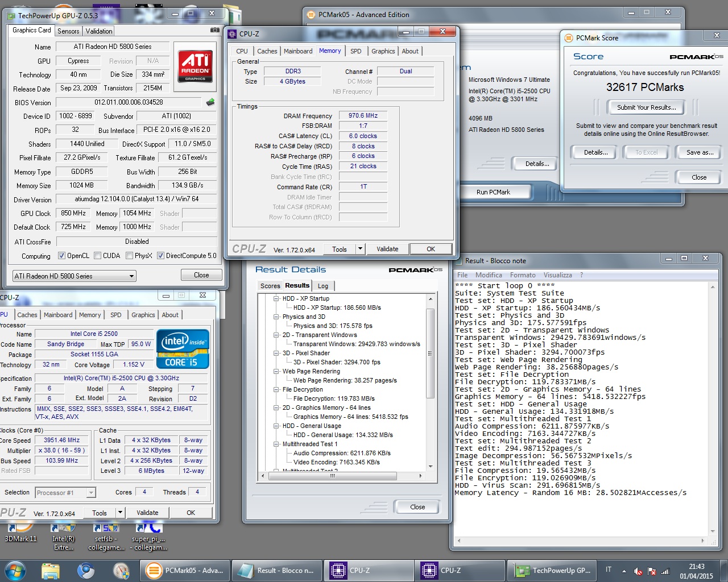Switch to the Log tab in Result Details
This screenshot has height=582, width=728.
point(323,286)
